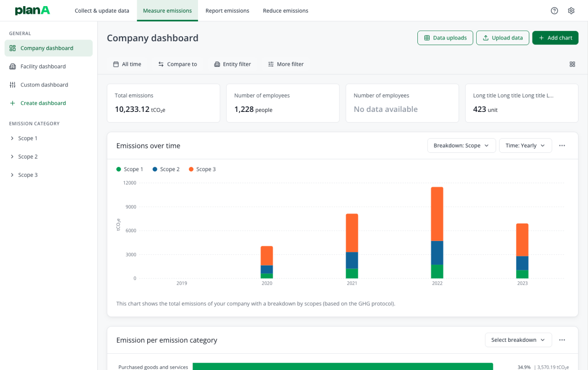Open the Time: Yearly dropdown
The image size is (588, 370).
point(525,145)
